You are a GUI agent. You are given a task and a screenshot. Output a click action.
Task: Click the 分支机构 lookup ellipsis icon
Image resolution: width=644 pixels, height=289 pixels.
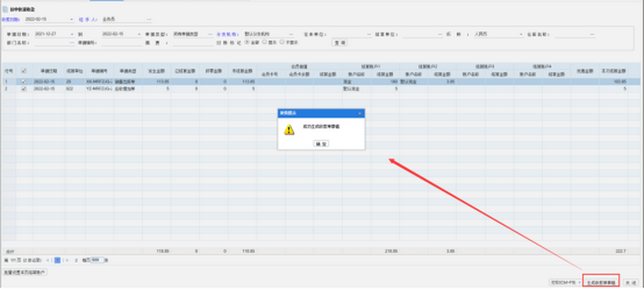click(x=291, y=34)
